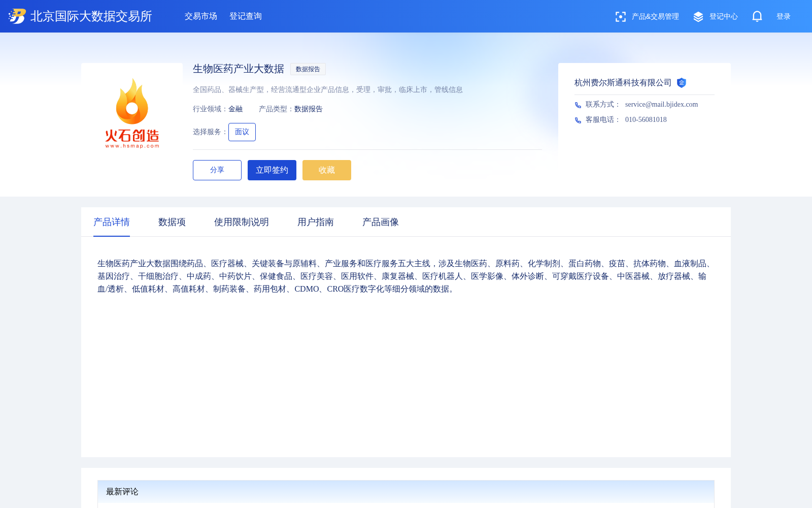Click the 登录 login link
The height and width of the screenshot is (508, 812).
pyautogui.click(x=784, y=16)
